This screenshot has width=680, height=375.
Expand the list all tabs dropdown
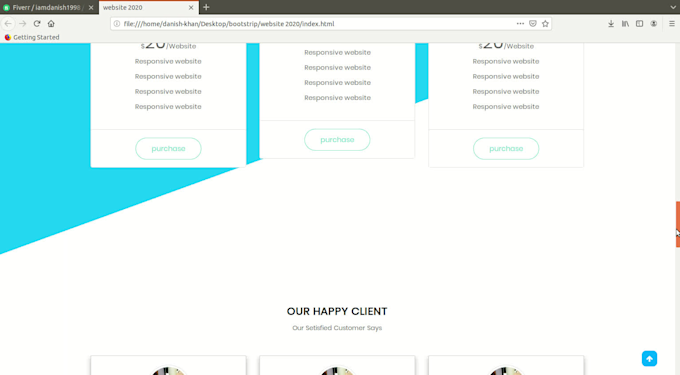coord(673,7)
